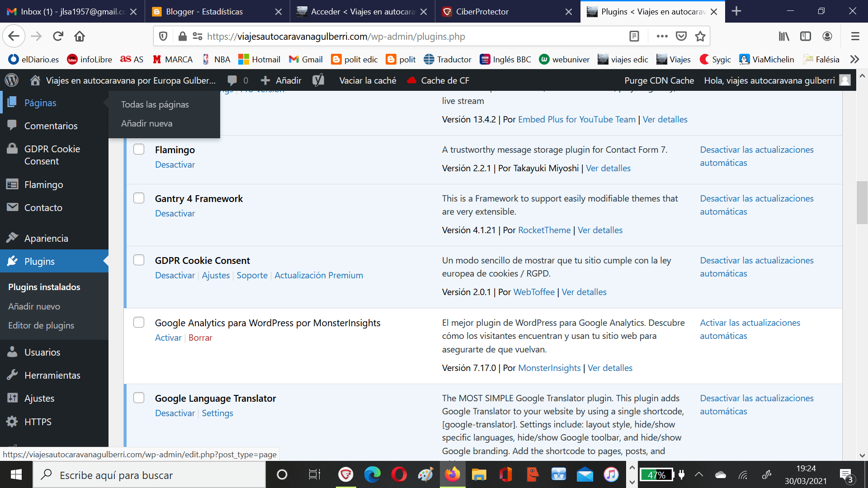Click Windows search box on taskbar
This screenshot has height=488, width=868.
click(149, 474)
